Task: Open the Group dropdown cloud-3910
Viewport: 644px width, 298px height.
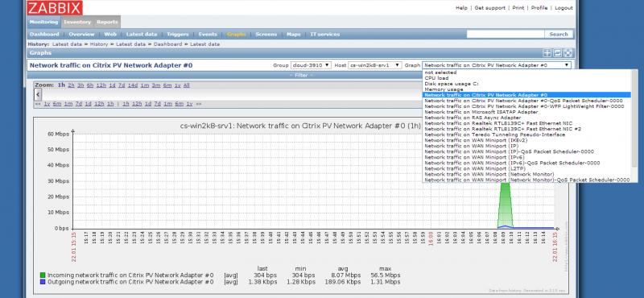Action: pyautogui.click(x=311, y=65)
